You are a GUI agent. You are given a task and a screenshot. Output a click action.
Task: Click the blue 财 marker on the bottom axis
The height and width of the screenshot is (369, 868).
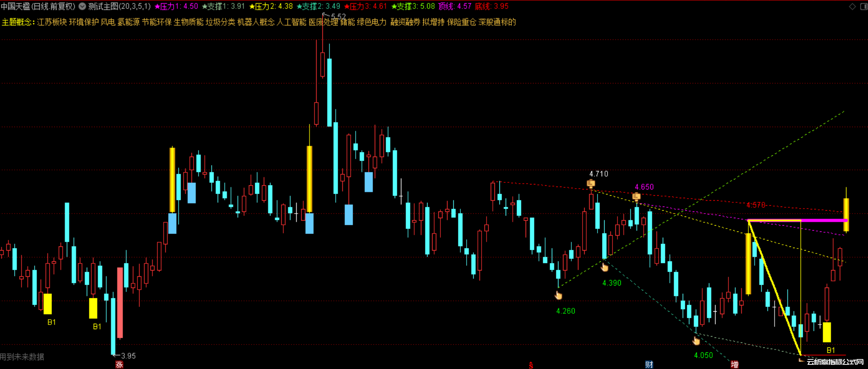[649, 365]
